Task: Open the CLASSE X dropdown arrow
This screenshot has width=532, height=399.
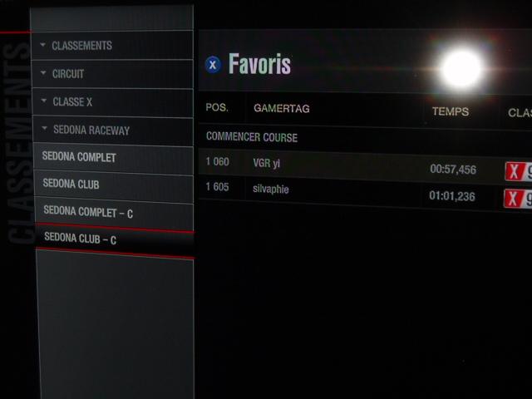Action: pos(44,101)
